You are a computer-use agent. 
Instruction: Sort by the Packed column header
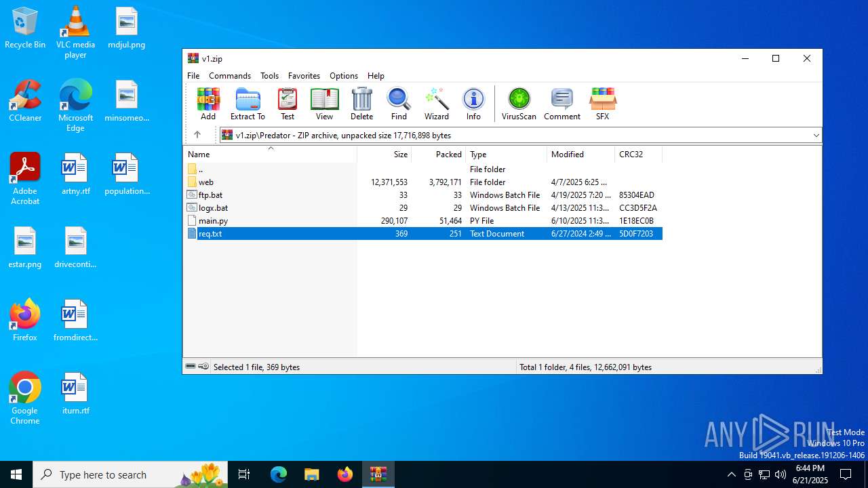438,155
